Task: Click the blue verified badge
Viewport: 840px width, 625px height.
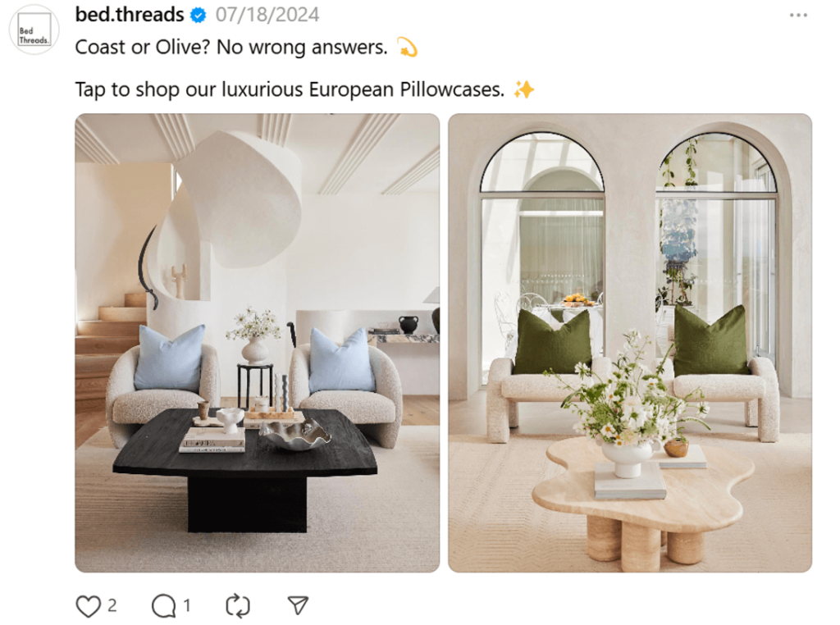Action: (x=199, y=16)
